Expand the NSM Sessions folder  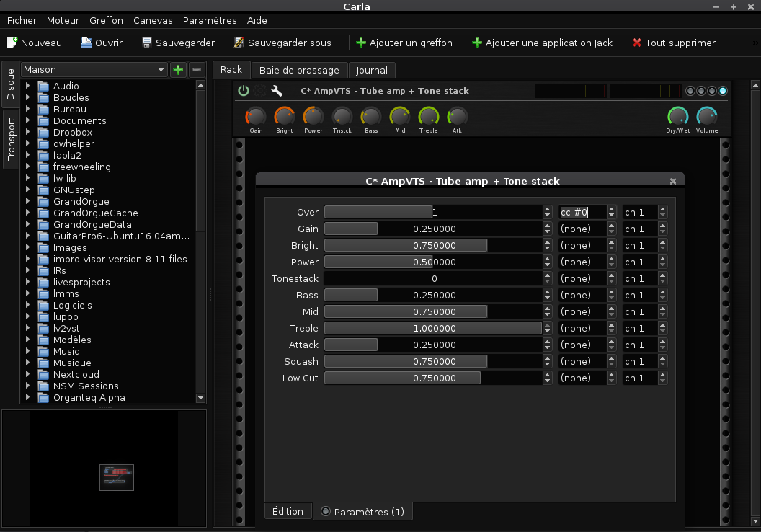tap(27, 386)
